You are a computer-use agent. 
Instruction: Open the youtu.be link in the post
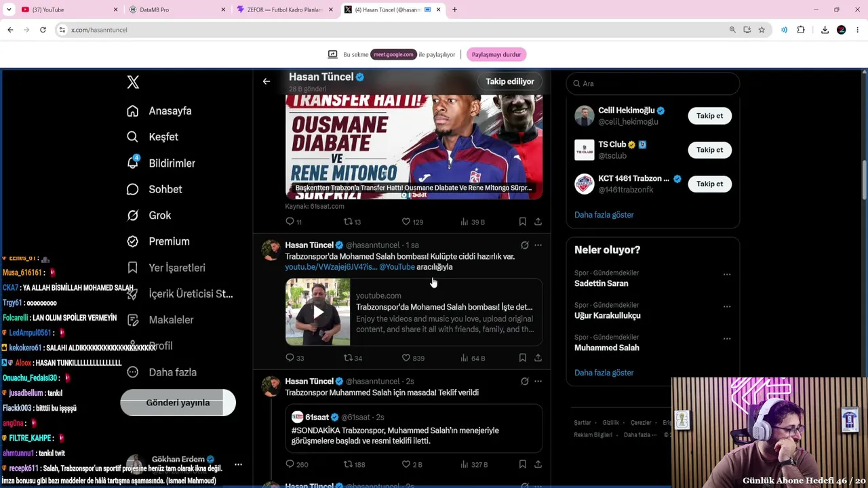(x=331, y=267)
